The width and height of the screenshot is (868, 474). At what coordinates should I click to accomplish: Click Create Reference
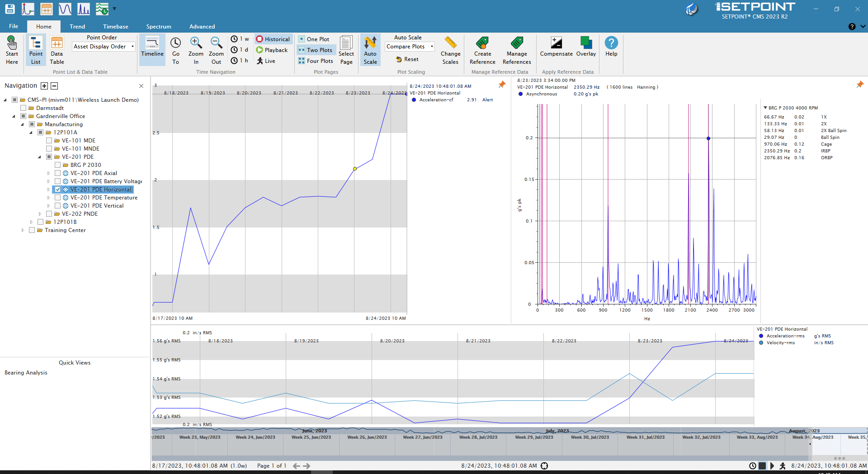tap(482, 50)
